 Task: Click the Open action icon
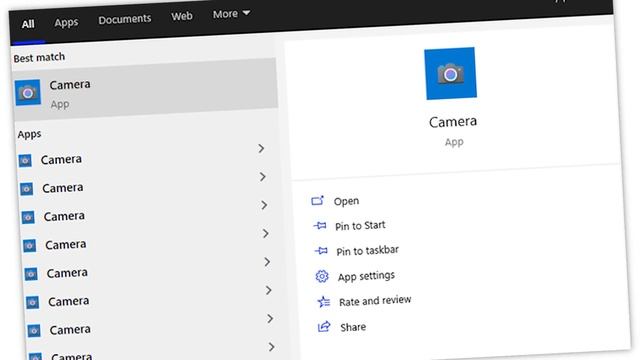(x=318, y=201)
